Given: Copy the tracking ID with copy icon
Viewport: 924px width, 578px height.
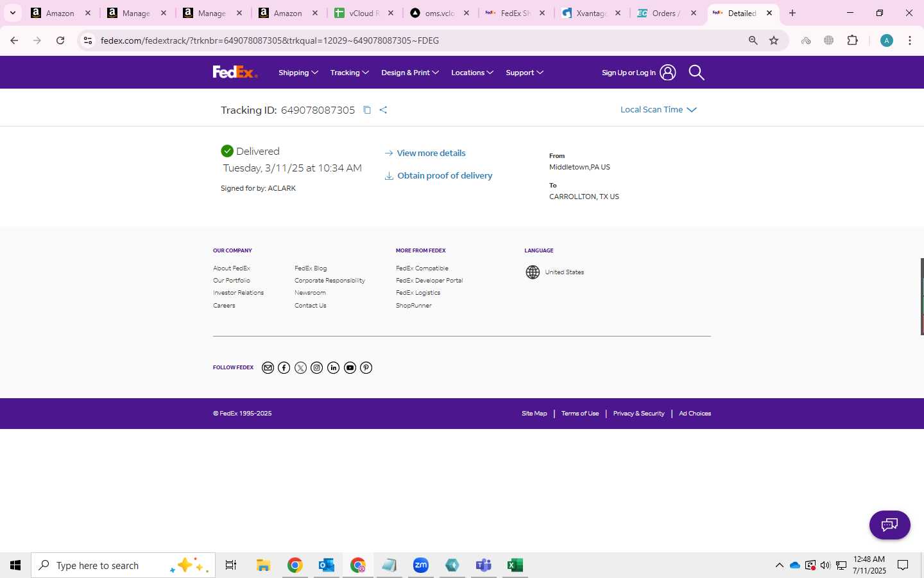Looking at the screenshot, I should pos(367,110).
